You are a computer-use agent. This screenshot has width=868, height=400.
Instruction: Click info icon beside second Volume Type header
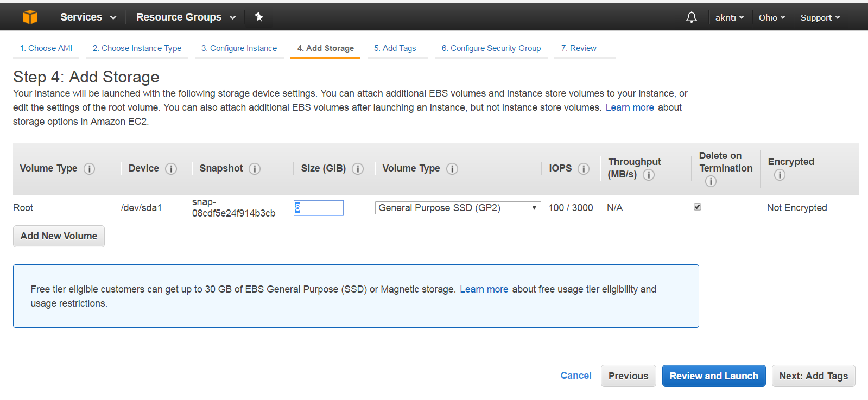[452, 169]
